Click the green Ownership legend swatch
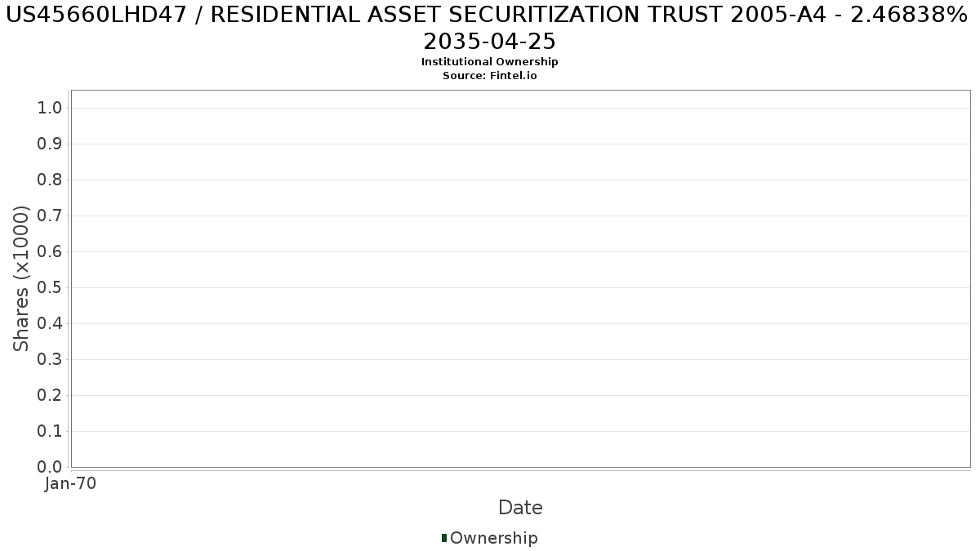The height and width of the screenshot is (551, 980). click(444, 538)
